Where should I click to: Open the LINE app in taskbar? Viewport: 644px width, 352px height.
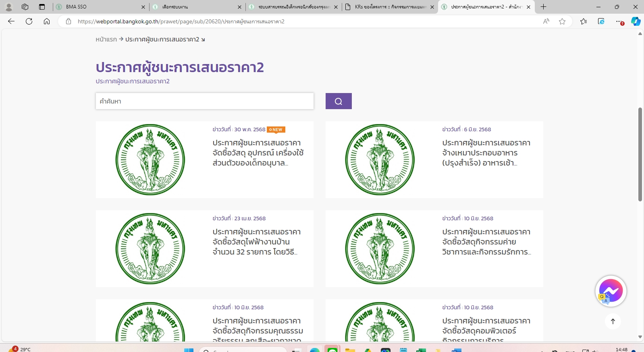pos(332,349)
